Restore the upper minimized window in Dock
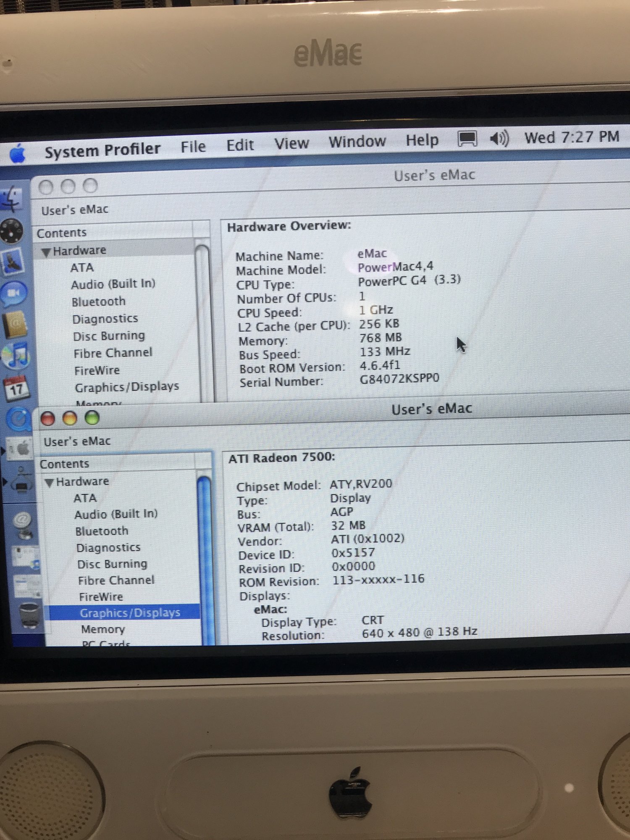This screenshot has width=630, height=840. 26,556
